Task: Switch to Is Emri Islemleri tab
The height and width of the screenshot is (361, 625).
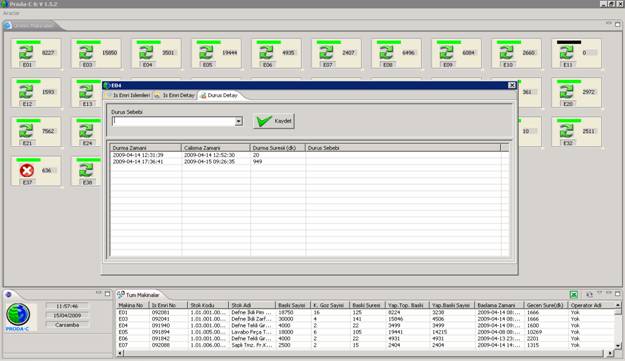Action: click(128, 95)
